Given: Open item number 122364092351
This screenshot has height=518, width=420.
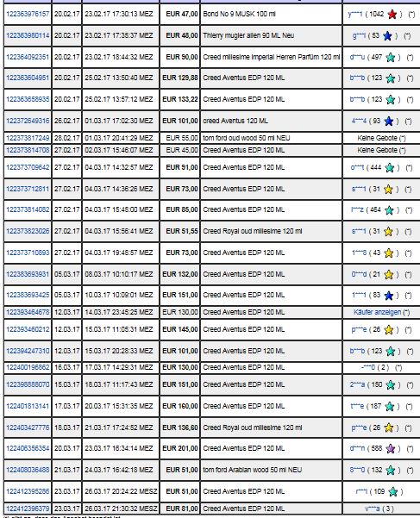Looking at the screenshot, I should click(28, 57).
